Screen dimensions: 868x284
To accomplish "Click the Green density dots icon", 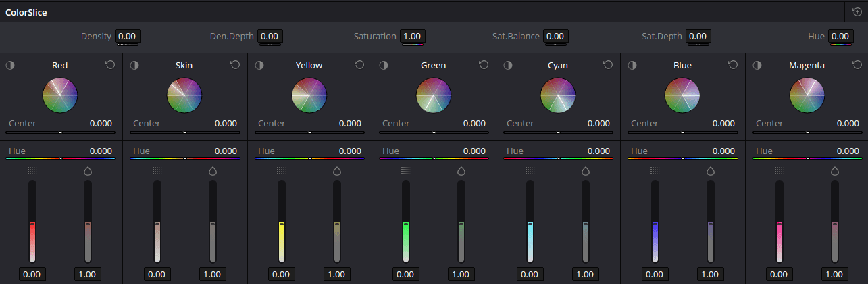I will [x=405, y=171].
